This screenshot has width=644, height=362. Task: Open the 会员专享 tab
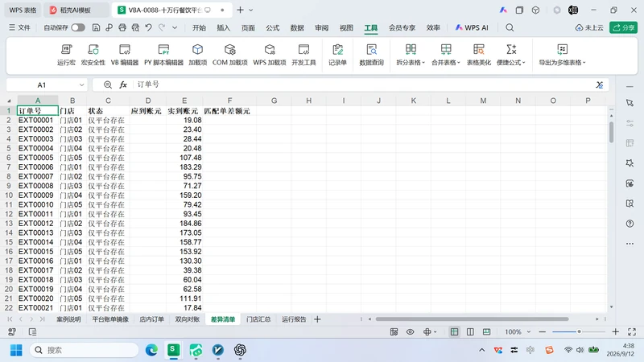tap(402, 27)
